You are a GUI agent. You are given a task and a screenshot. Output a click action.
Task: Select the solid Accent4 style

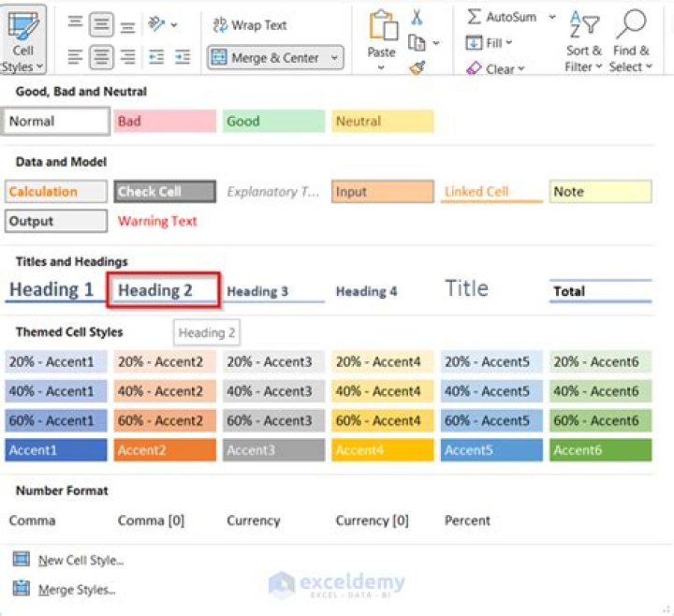point(383,449)
